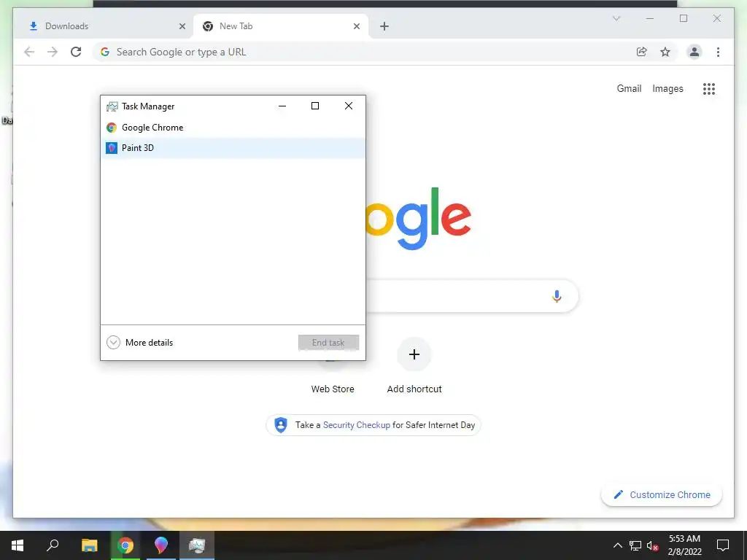Close the Task Manager window
The image size is (747, 560).
pyautogui.click(x=349, y=106)
